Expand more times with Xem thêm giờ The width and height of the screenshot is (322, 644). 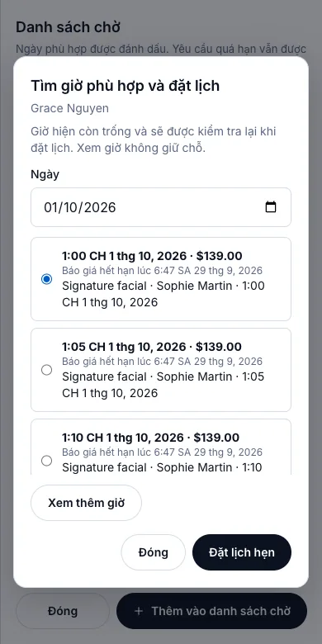tap(86, 503)
